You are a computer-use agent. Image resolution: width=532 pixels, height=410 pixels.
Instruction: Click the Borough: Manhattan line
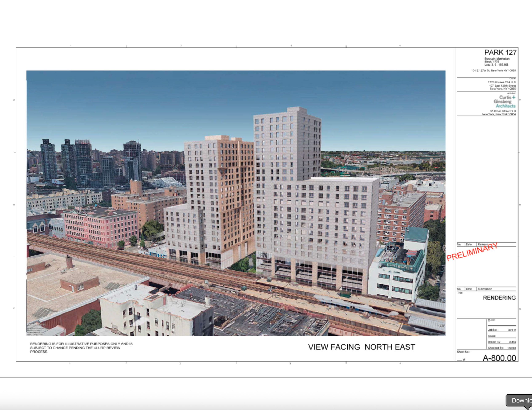(x=497, y=59)
